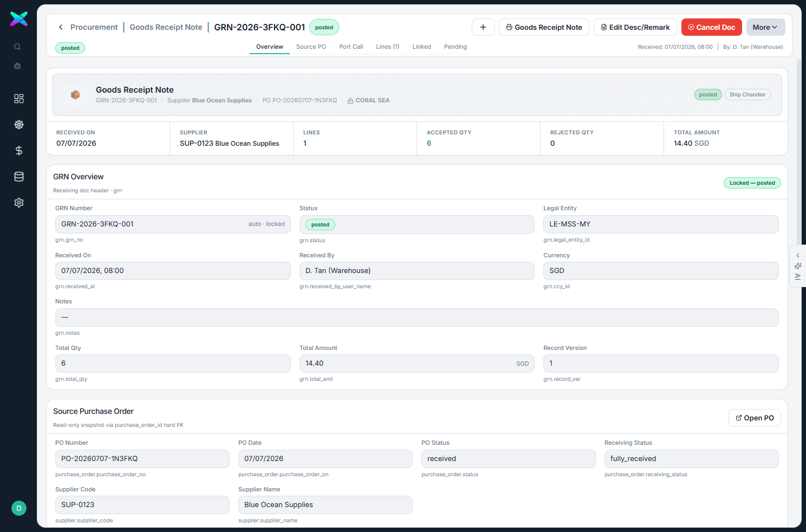Open the settings gear sidebar icon
Viewport: 806px width, 532px height.
[19, 203]
